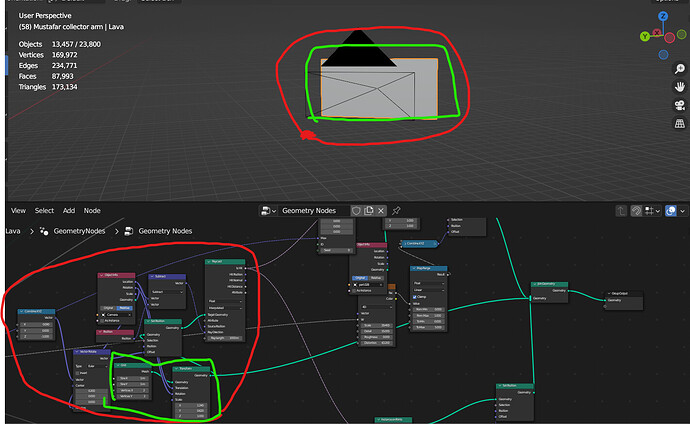Image resolution: width=690 pixels, height=424 pixels.
Task: Toggle node editor overlays button
Action: coord(670,211)
